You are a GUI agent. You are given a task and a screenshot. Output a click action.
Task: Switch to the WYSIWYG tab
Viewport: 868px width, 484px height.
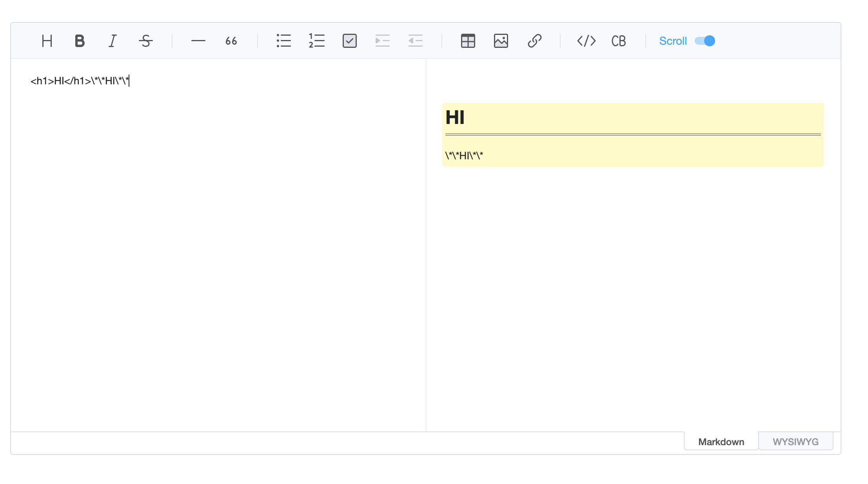[x=795, y=441]
